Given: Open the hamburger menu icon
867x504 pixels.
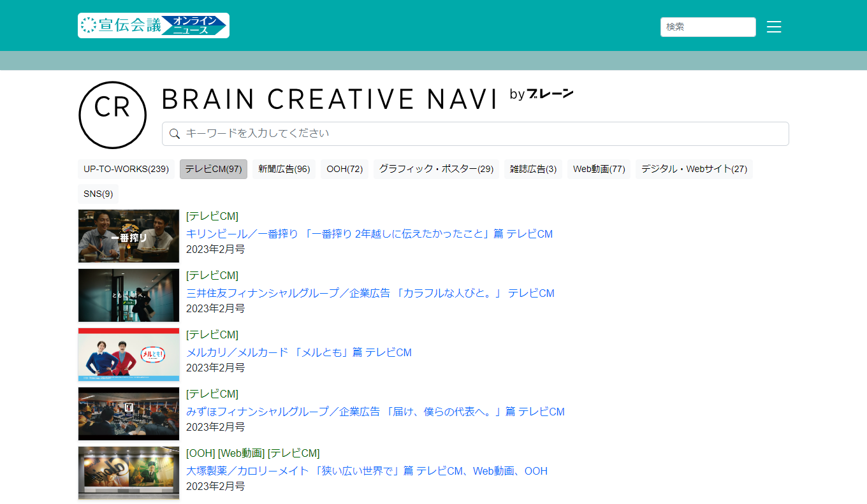Looking at the screenshot, I should (774, 27).
